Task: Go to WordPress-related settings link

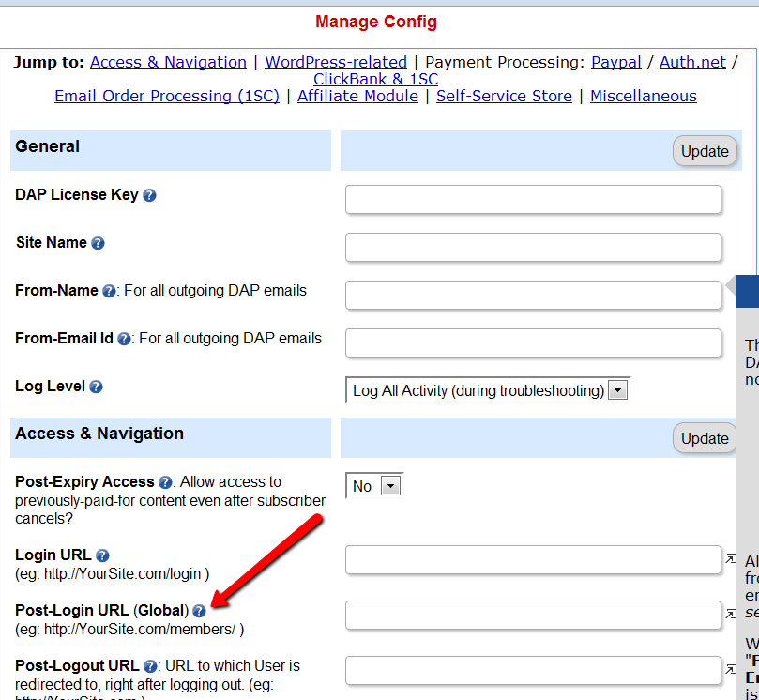Action: 336,62
